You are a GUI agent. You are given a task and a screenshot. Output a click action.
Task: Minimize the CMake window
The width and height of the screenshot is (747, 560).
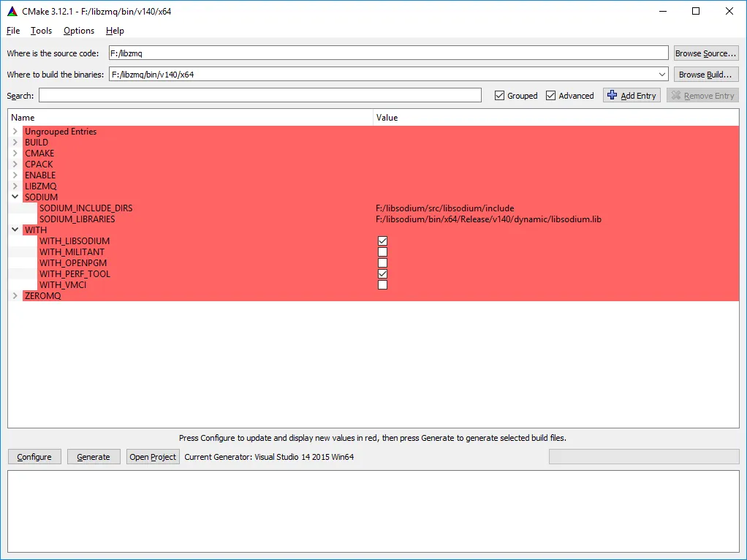[x=663, y=11]
